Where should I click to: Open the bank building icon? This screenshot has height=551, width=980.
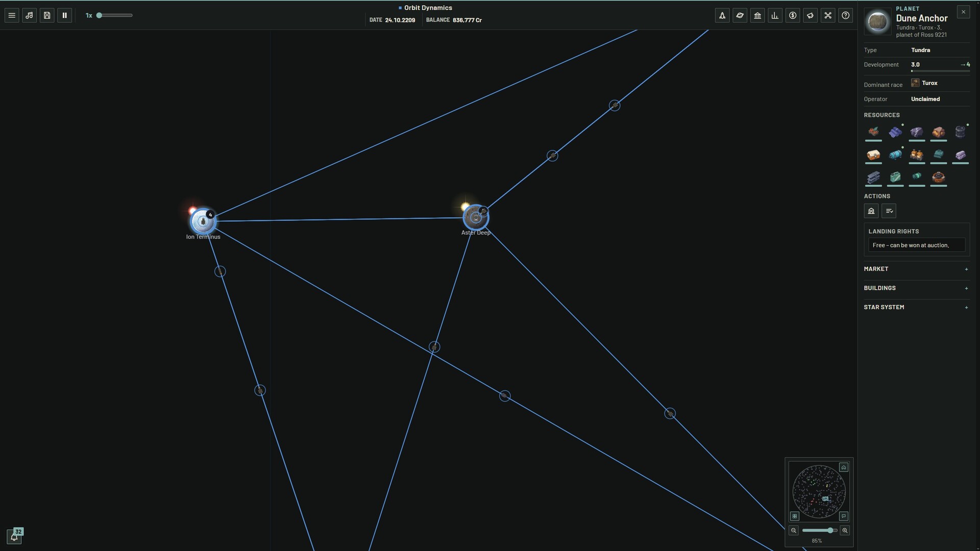point(757,15)
